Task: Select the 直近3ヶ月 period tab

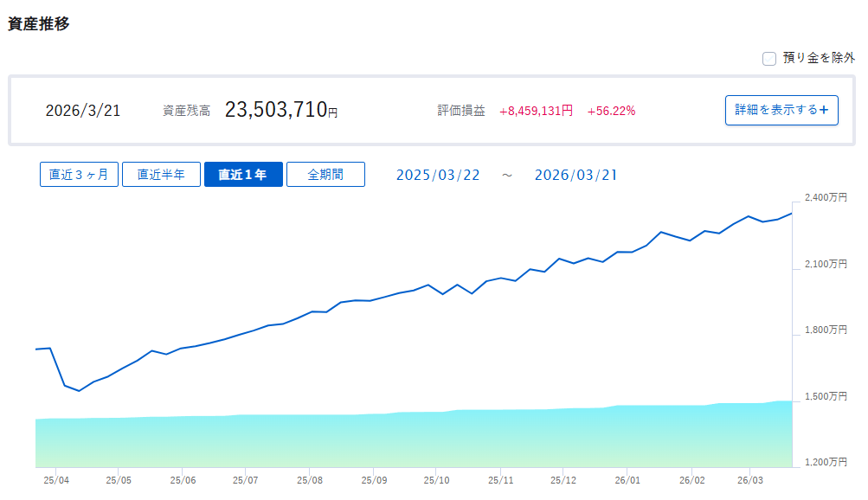Action: [x=79, y=175]
